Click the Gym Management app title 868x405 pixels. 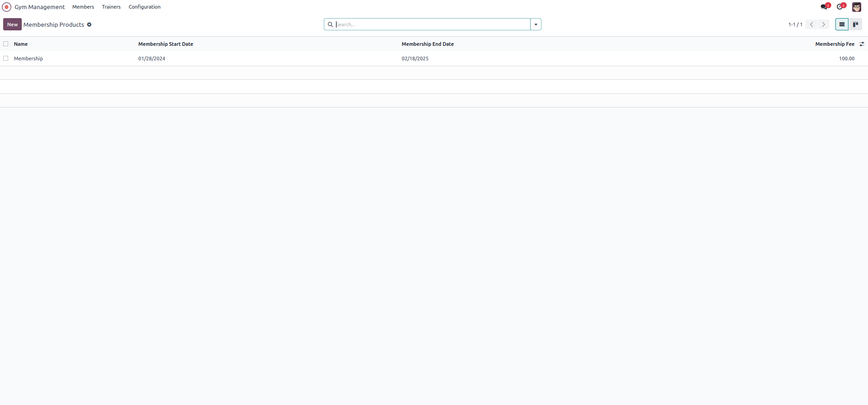(39, 7)
